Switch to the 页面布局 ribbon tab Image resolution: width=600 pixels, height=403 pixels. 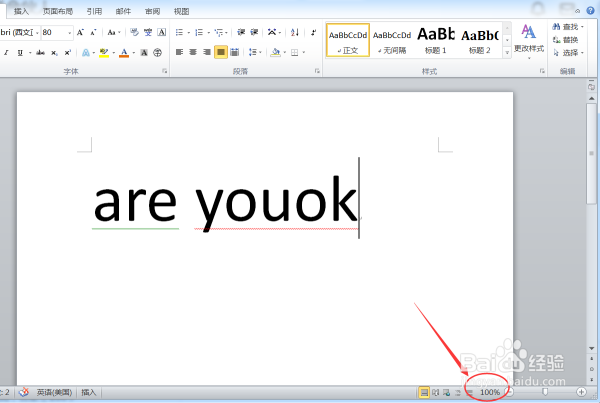pyautogui.click(x=57, y=11)
